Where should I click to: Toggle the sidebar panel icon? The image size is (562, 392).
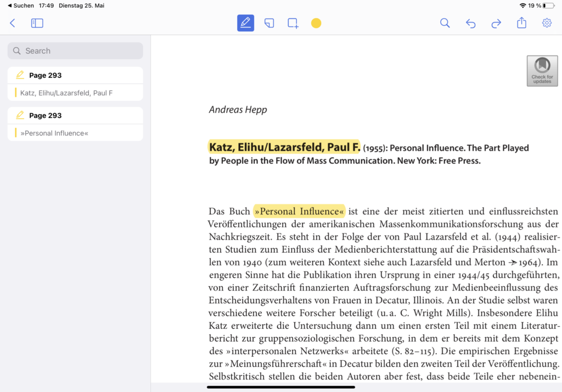tap(37, 23)
